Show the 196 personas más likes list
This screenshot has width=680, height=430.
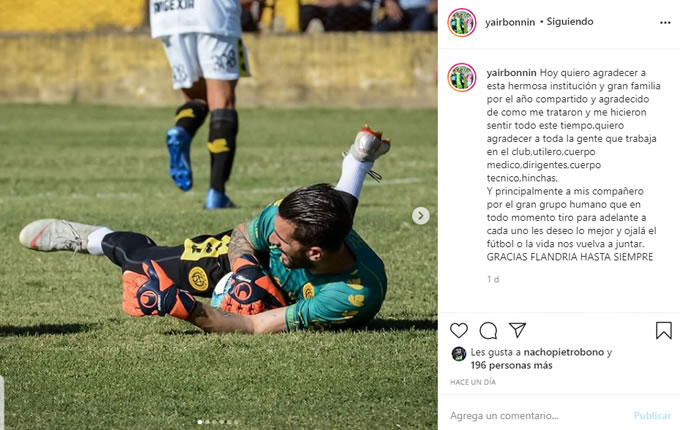(511, 365)
